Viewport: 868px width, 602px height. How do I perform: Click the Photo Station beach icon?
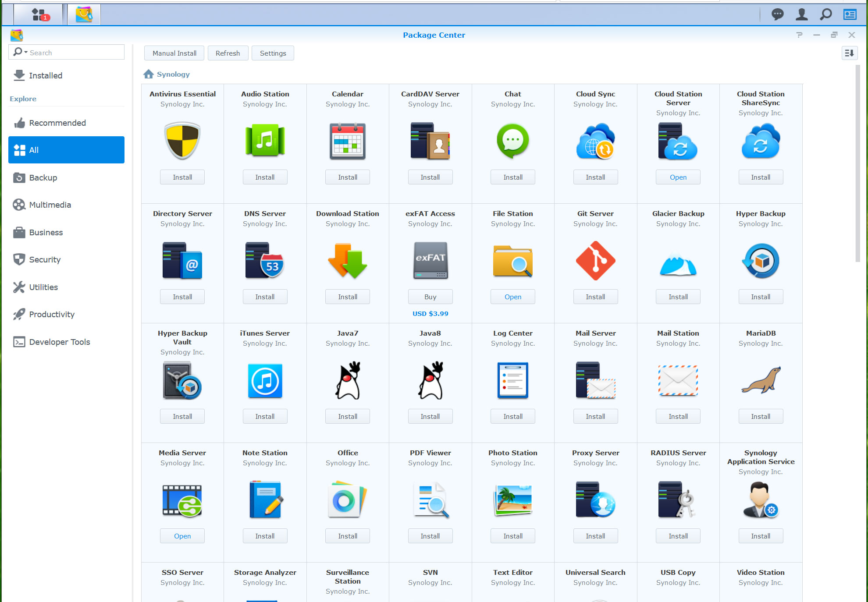pyautogui.click(x=512, y=499)
